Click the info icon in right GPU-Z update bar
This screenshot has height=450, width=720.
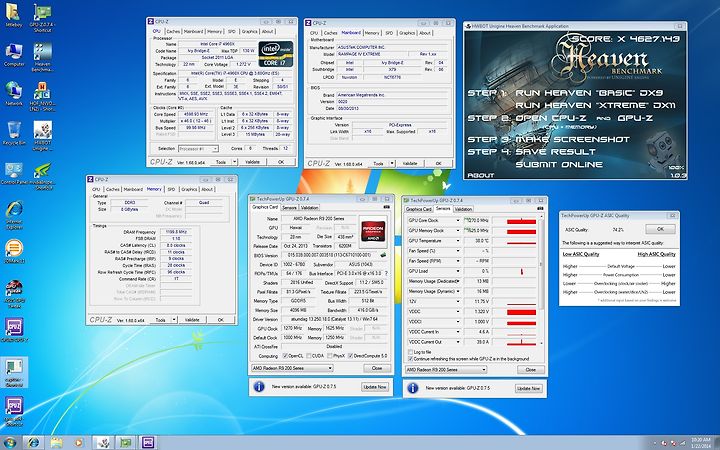pyautogui.click(x=413, y=388)
